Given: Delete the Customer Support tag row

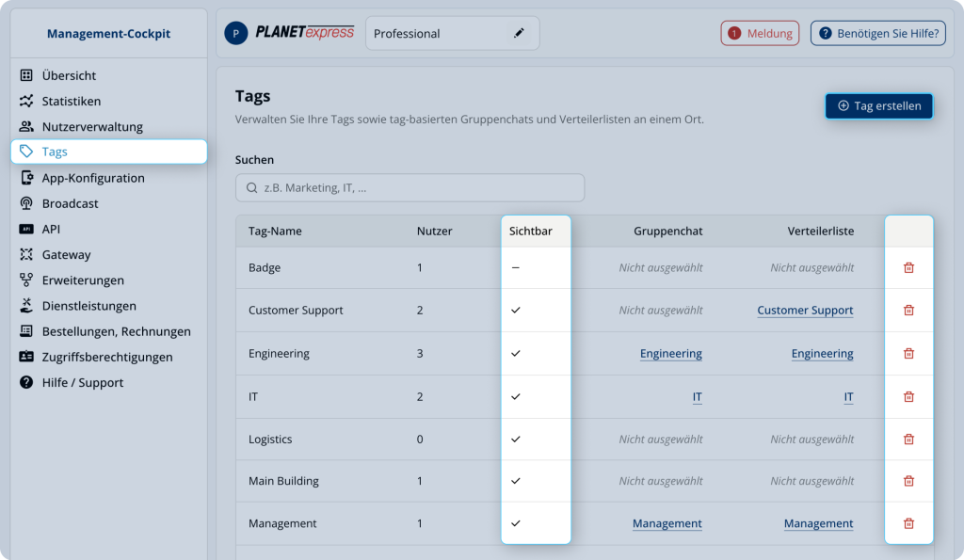Looking at the screenshot, I should click(x=908, y=310).
